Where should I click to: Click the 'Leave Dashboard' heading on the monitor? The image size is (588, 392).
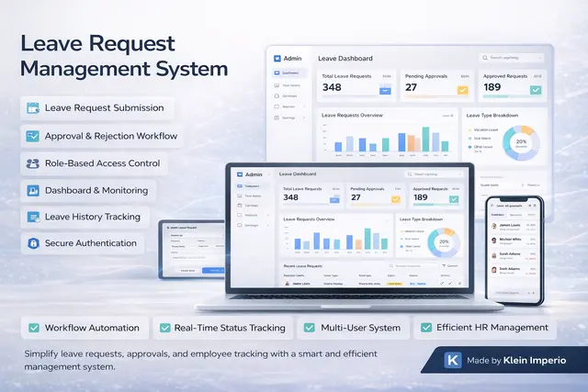[x=345, y=59]
